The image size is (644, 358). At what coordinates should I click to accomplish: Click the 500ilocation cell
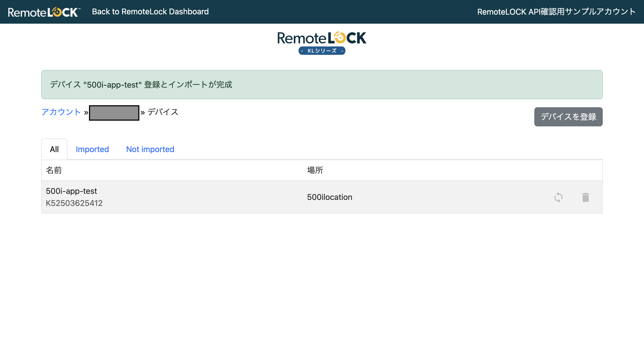330,197
